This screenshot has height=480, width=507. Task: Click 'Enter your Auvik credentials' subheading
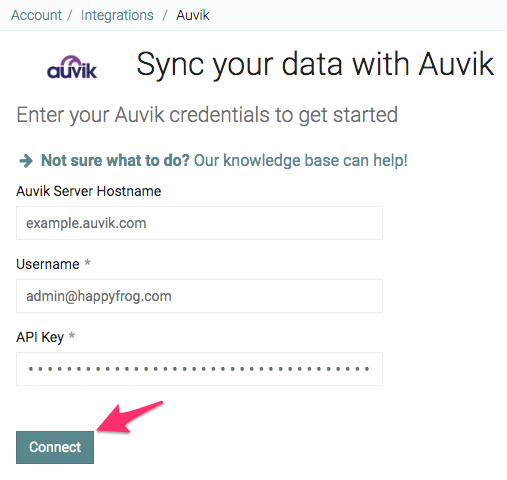[x=207, y=115]
